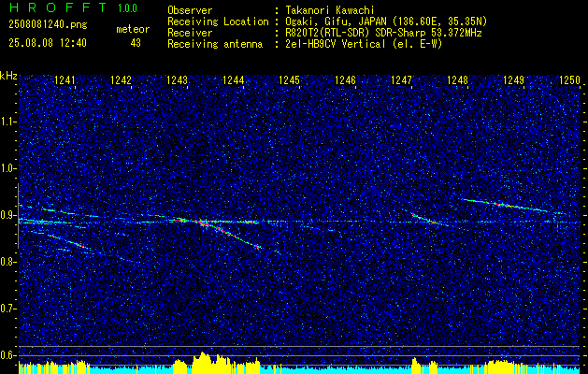The image size is (588, 374).
Task: Click the 2el-HB9CV Vertical antenna text
Action: 363,44
